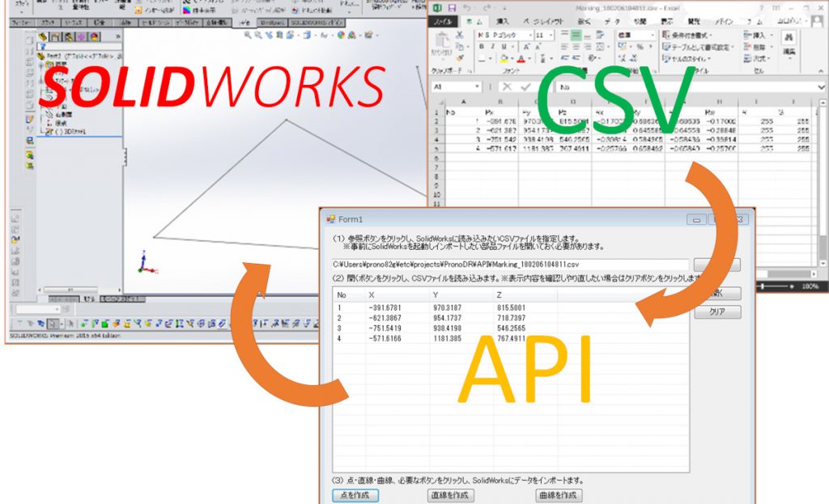Screen dimensions: 829x504
Task: Toggle wrap text button in Excel ribbon
Action: [600, 35]
